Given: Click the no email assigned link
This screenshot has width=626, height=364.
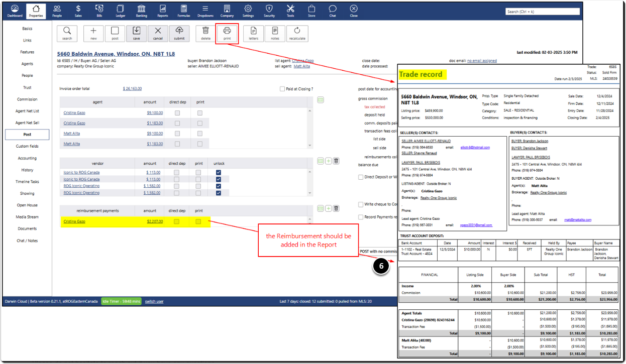Looking at the screenshot, I should click(482, 61).
